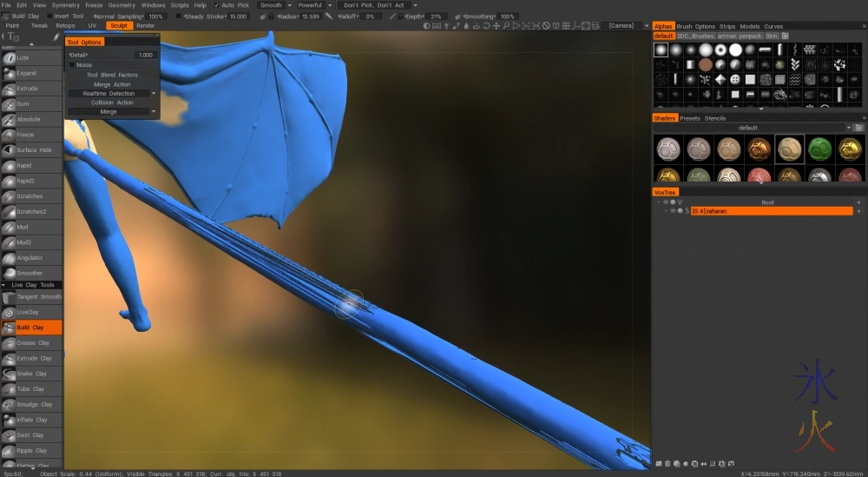The height and width of the screenshot is (477, 868).
Task: Toggle the Auto Pick checkbox
Action: tap(217, 5)
